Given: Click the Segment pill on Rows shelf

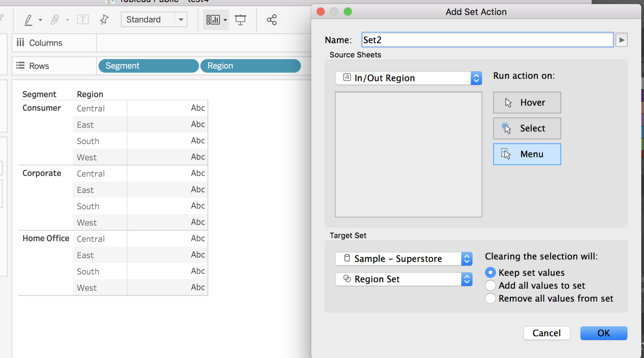Looking at the screenshot, I should 148,66.
